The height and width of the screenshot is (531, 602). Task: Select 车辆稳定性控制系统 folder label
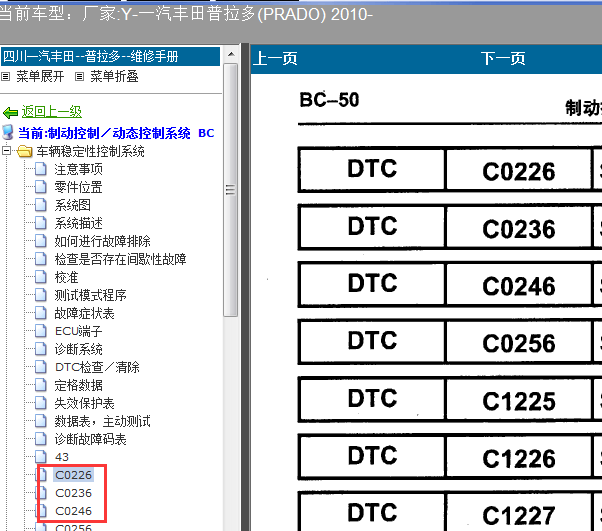click(x=91, y=151)
